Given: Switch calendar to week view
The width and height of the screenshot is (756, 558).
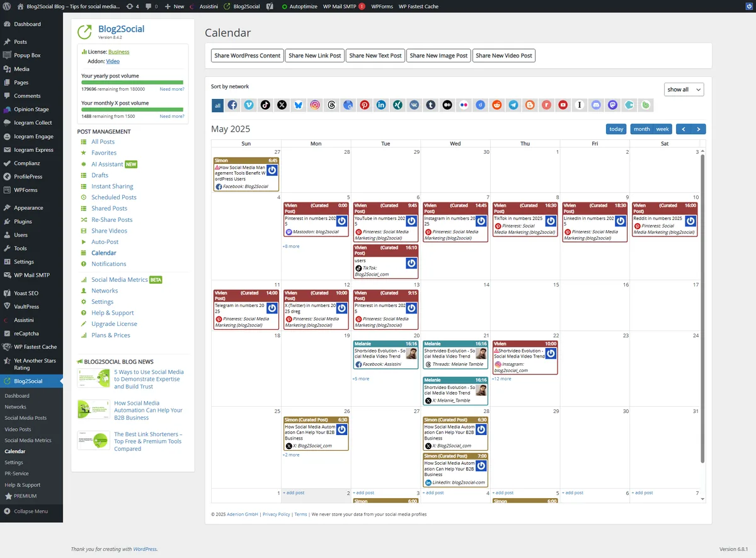Looking at the screenshot, I should [662, 129].
